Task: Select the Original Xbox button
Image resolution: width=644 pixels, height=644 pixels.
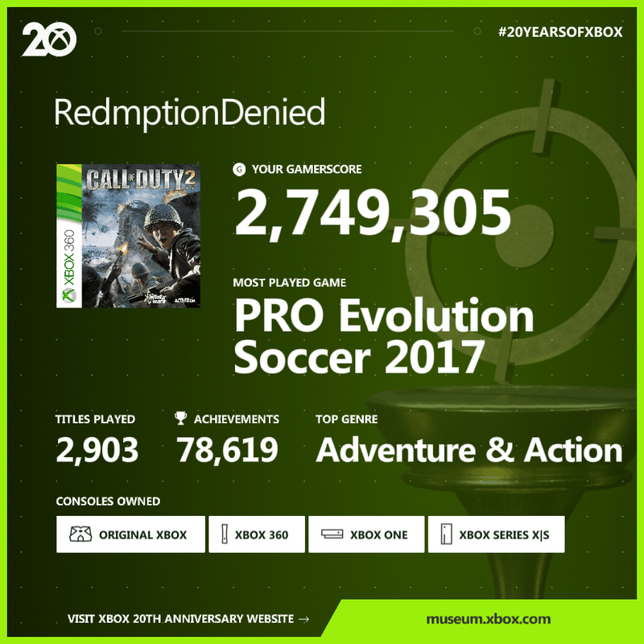Action: pos(130,535)
